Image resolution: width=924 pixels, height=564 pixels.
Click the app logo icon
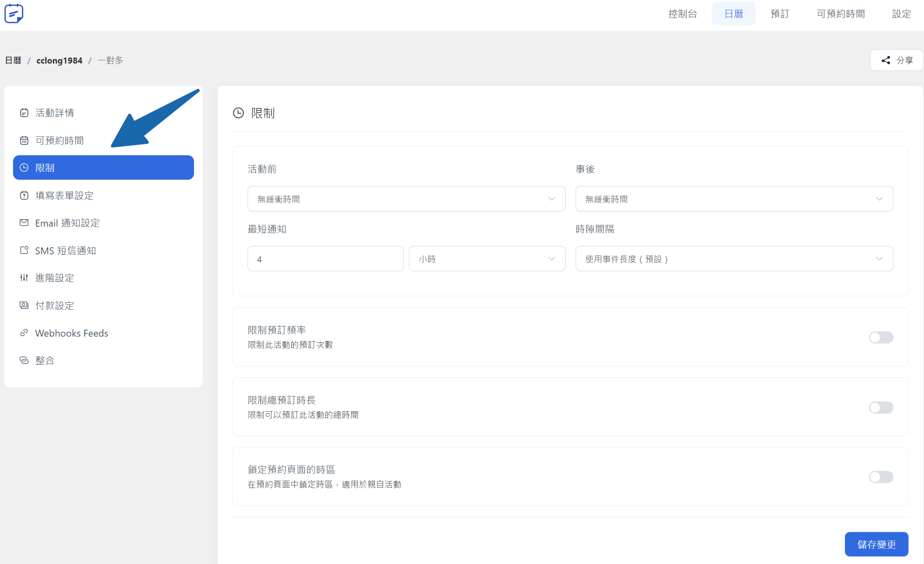pos(14,13)
